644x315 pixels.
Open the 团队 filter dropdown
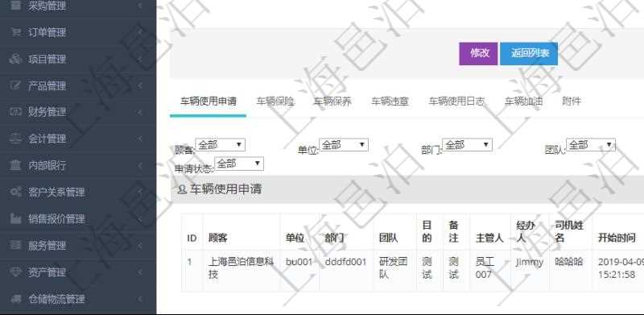click(x=591, y=145)
